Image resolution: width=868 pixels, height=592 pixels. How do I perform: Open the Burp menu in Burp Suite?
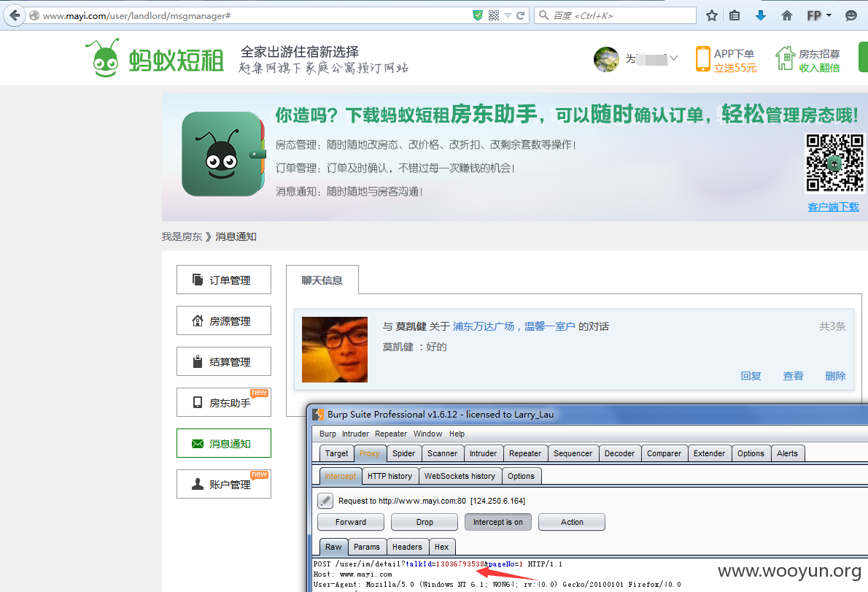[x=328, y=434]
